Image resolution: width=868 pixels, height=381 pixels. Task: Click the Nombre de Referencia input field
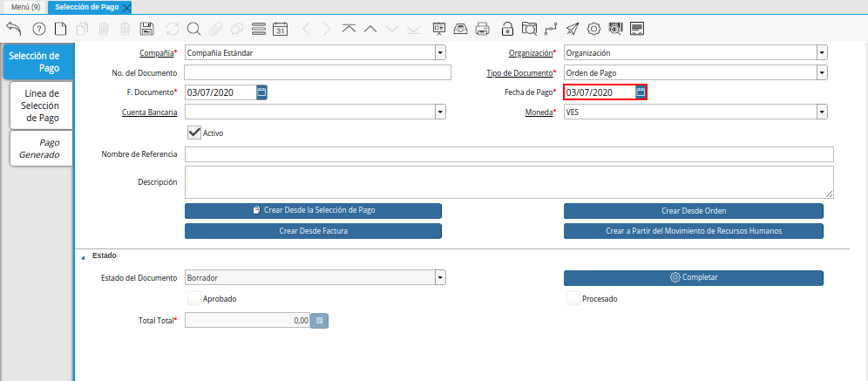coord(509,154)
